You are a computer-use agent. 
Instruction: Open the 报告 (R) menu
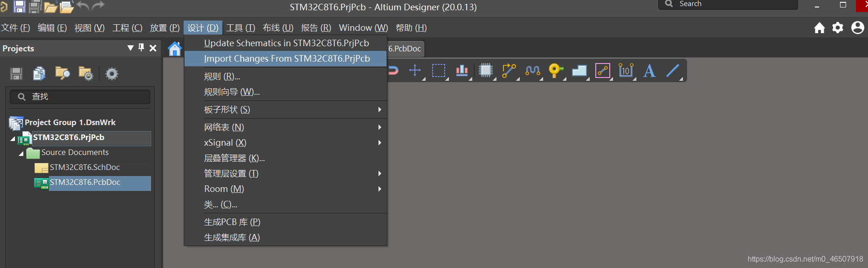[316, 28]
